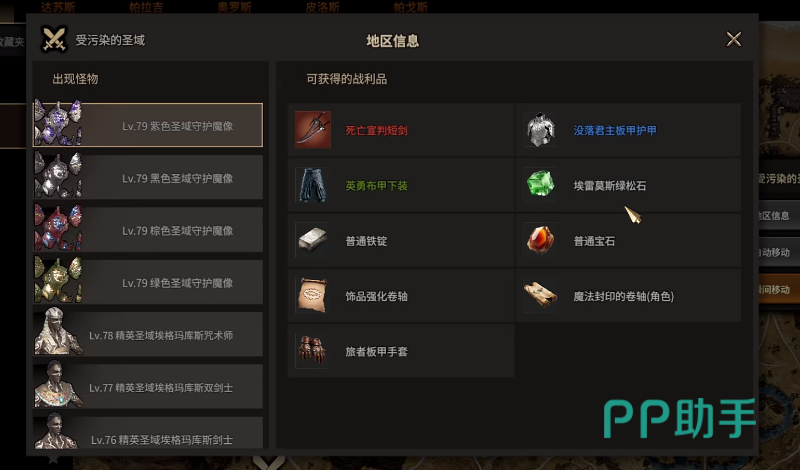Select Lv.79 绿色圣域守护魔像 monster entry
The width and height of the screenshot is (800, 470).
148,282
